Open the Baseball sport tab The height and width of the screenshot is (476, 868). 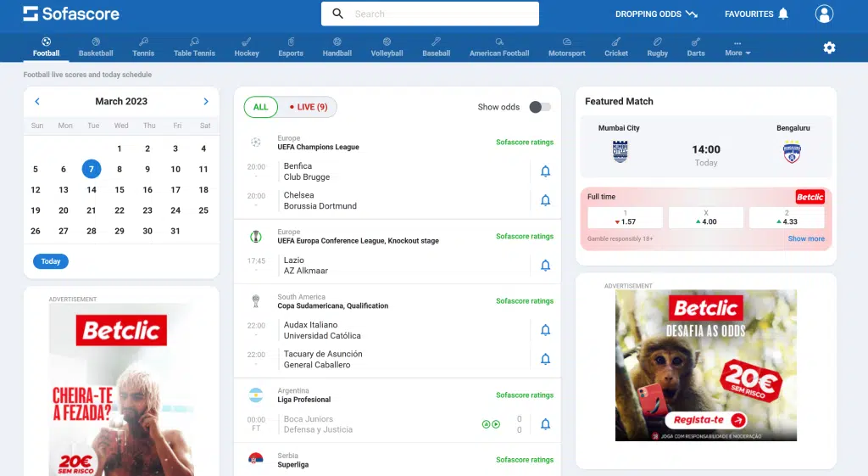coord(437,48)
